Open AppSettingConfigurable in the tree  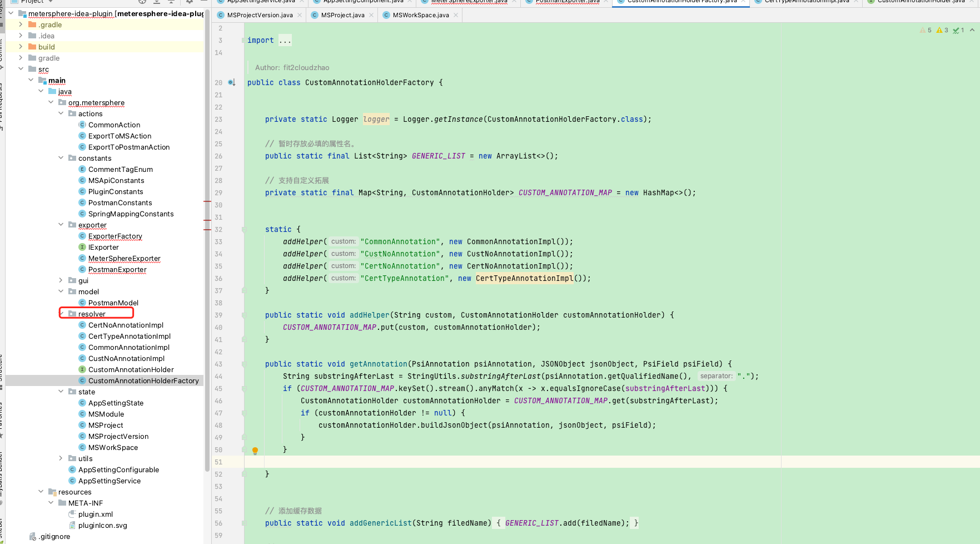118,469
